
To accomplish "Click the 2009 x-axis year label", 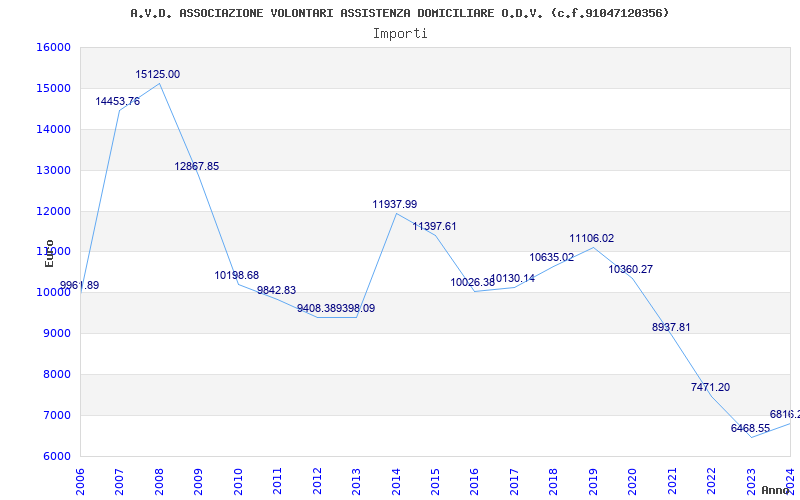I will pyautogui.click(x=198, y=481).
